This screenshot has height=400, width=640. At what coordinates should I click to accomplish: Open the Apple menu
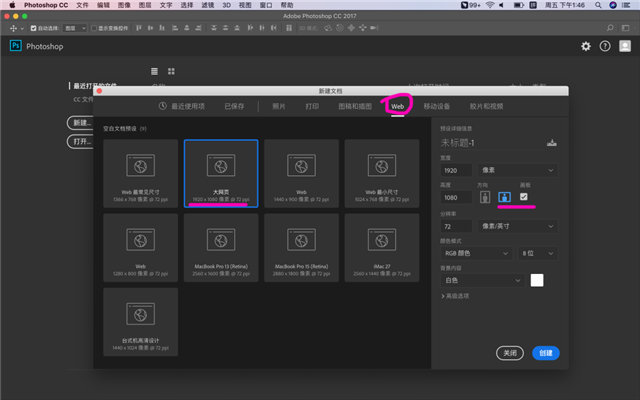pos(12,5)
